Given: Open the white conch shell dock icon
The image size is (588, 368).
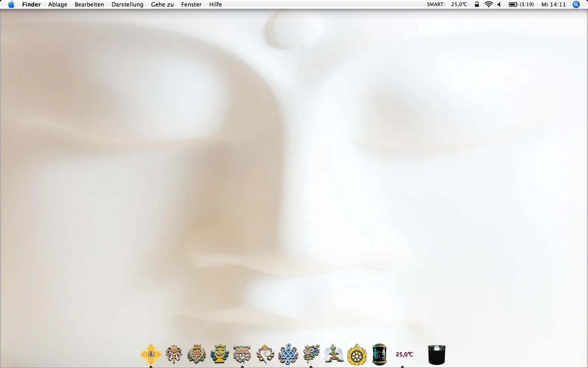Looking at the screenshot, I should coord(265,354).
